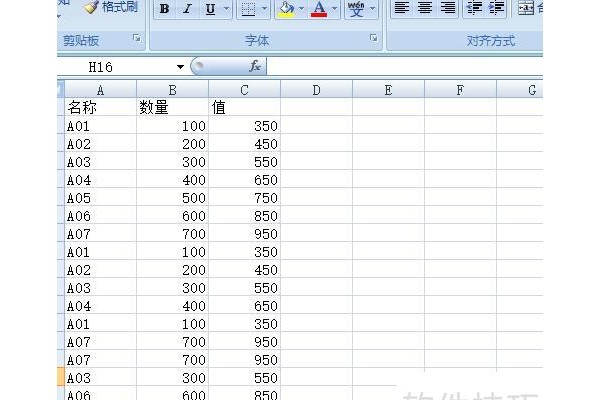
Task: Apply yellow fill with the paint bucket icon
Action: [x=286, y=8]
